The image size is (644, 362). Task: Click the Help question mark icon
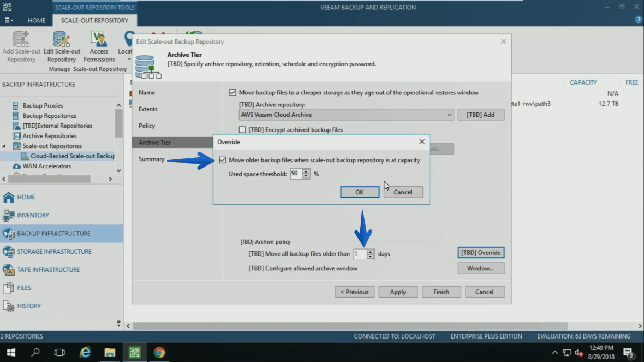click(638, 20)
